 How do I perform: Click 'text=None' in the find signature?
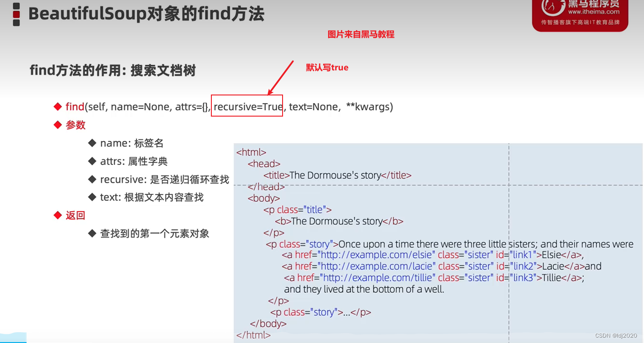click(314, 107)
